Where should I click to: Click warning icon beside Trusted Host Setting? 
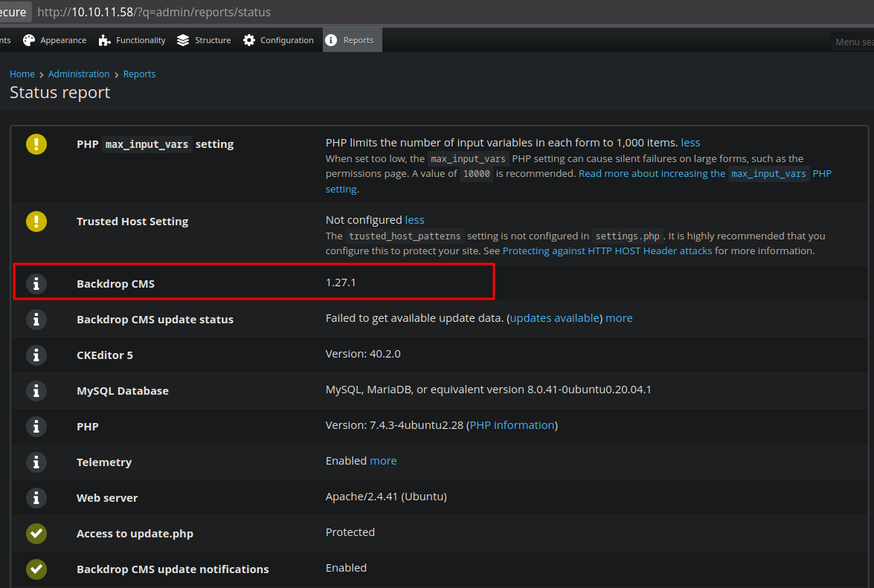36,221
